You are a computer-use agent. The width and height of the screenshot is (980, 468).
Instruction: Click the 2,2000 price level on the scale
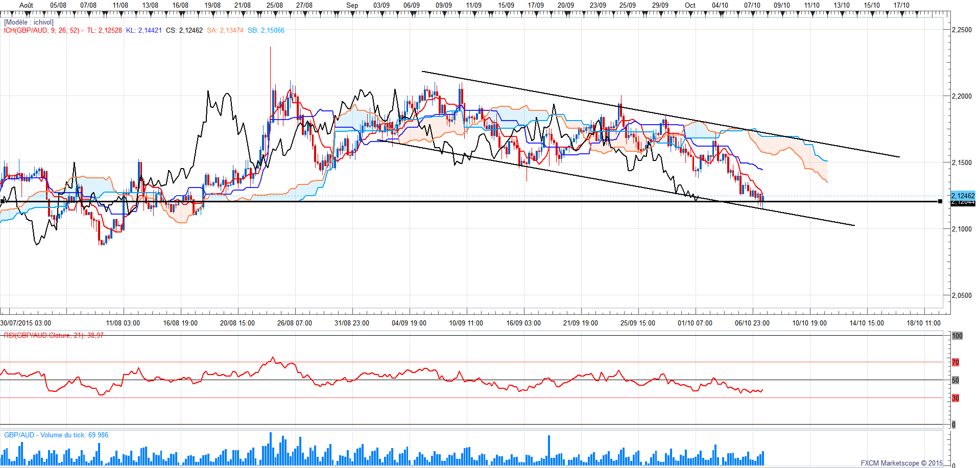(962, 96)
